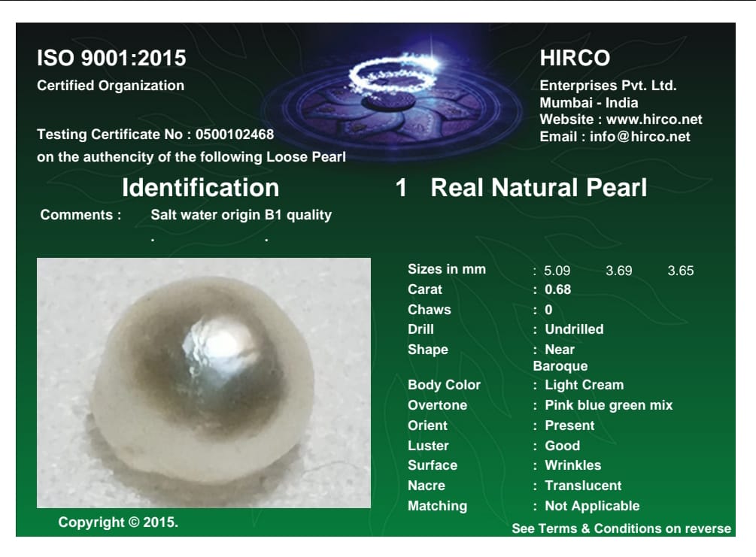
Task: Select the pearl photograph thumbnail
Action: [203, 383]
